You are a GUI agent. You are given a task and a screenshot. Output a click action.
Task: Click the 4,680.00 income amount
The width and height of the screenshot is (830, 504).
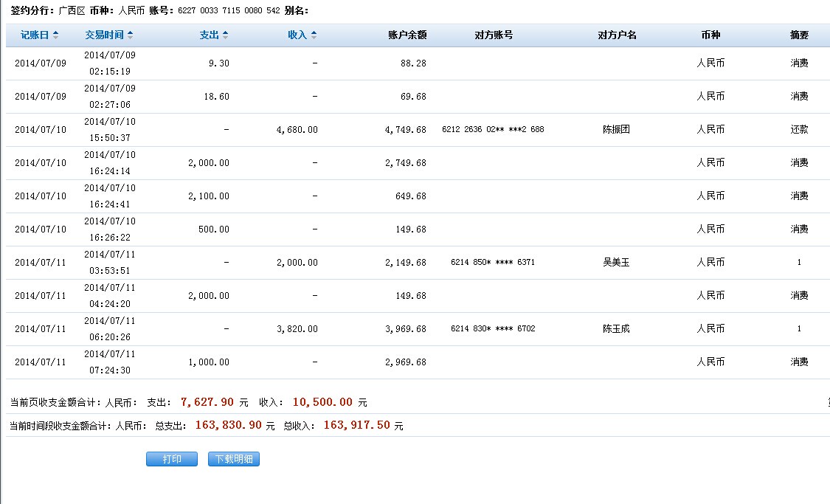pyautogui.click(x=297, y=129)
